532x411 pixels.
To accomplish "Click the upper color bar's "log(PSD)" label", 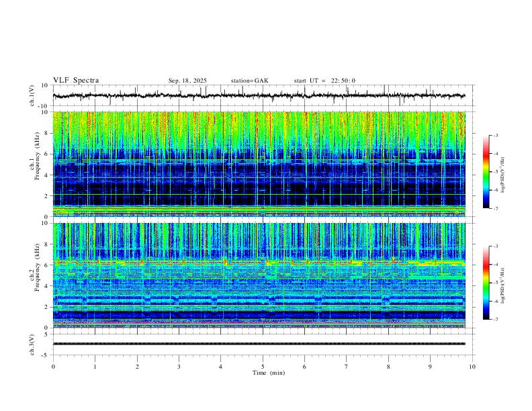I will 503,175.
